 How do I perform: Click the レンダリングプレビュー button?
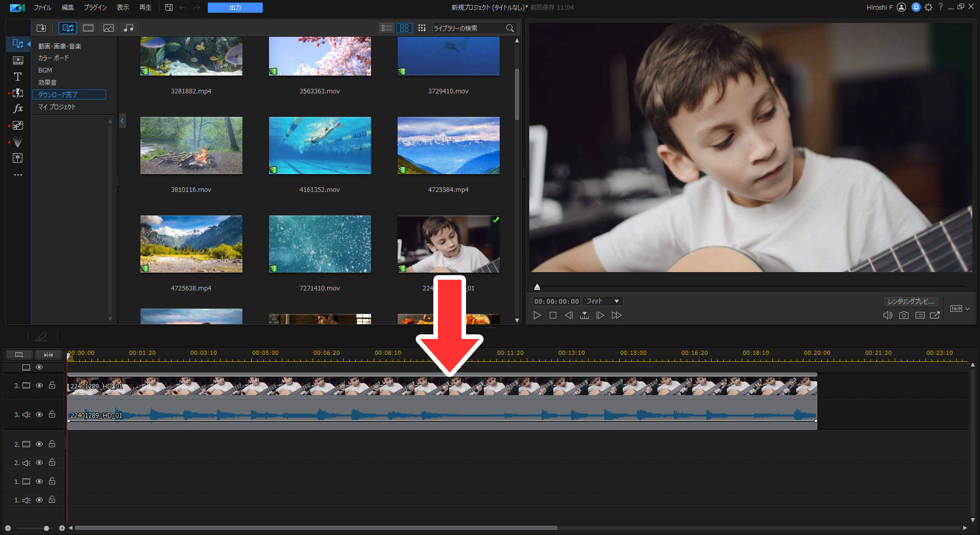tap(911, 302)
